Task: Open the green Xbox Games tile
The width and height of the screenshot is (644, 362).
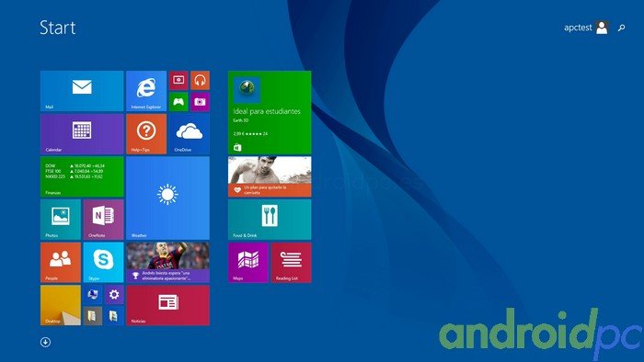Action: click(178, 101)
